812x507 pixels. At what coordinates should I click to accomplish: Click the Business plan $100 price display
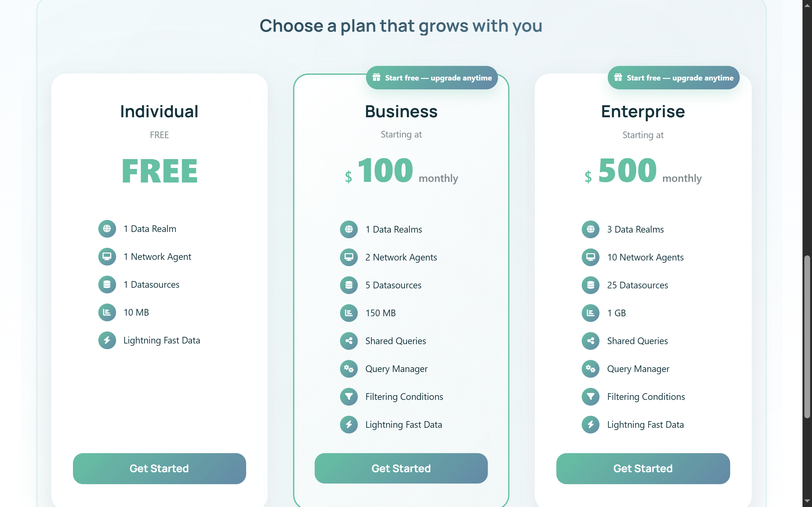point(386,170)
